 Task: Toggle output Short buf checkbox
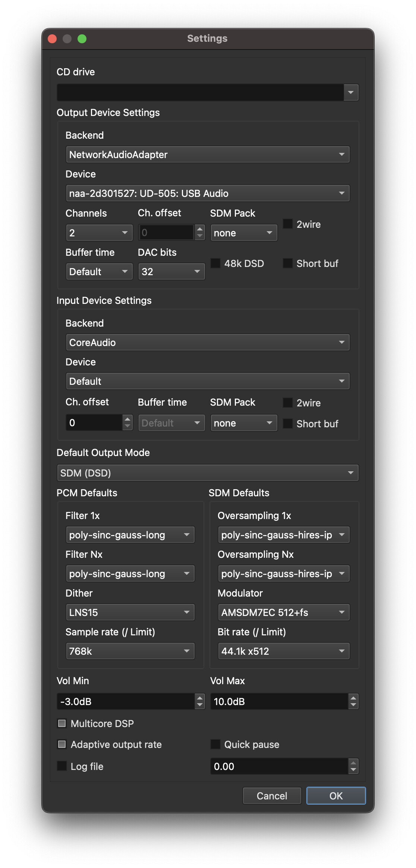[288, 263]
